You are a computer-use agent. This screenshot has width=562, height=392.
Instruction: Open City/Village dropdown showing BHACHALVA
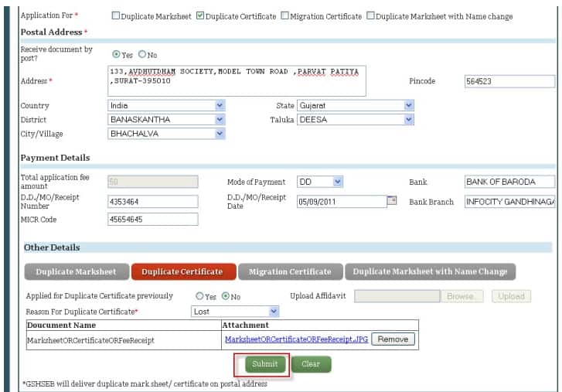coord(166,133)
